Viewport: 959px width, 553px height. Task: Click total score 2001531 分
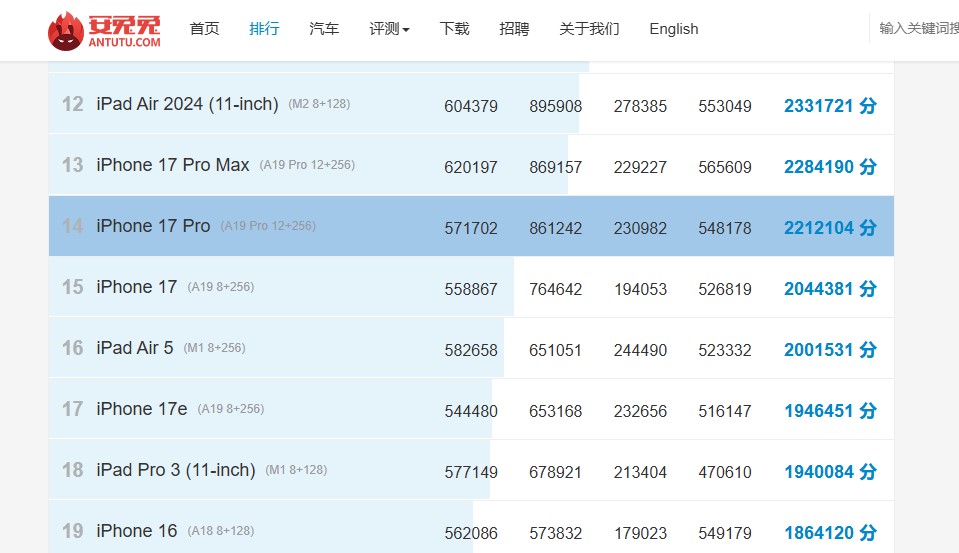click(x=830, y=350)
